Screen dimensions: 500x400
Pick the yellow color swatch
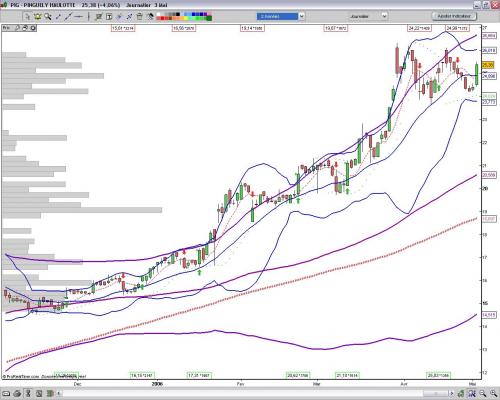(187, 18)
